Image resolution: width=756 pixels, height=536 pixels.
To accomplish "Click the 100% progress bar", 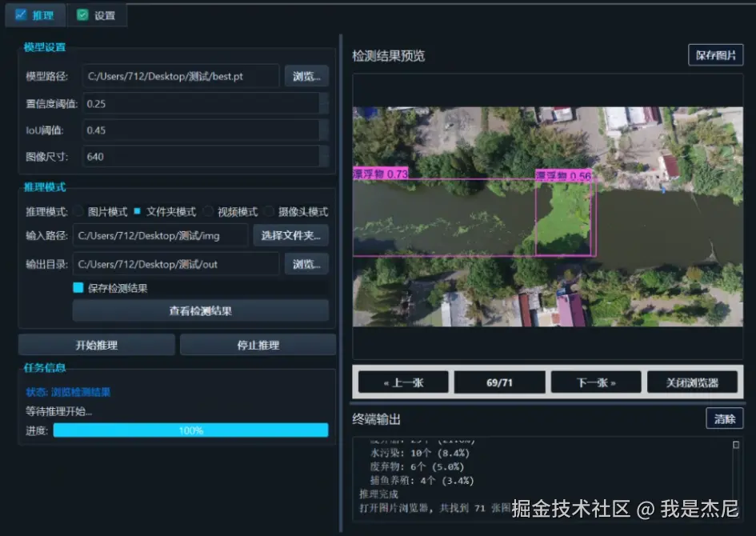I will (191, 430).
